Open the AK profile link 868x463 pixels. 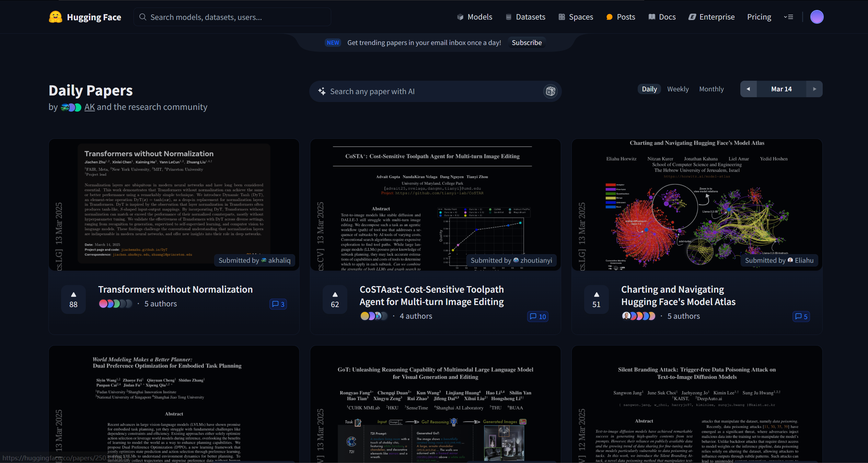90,107
